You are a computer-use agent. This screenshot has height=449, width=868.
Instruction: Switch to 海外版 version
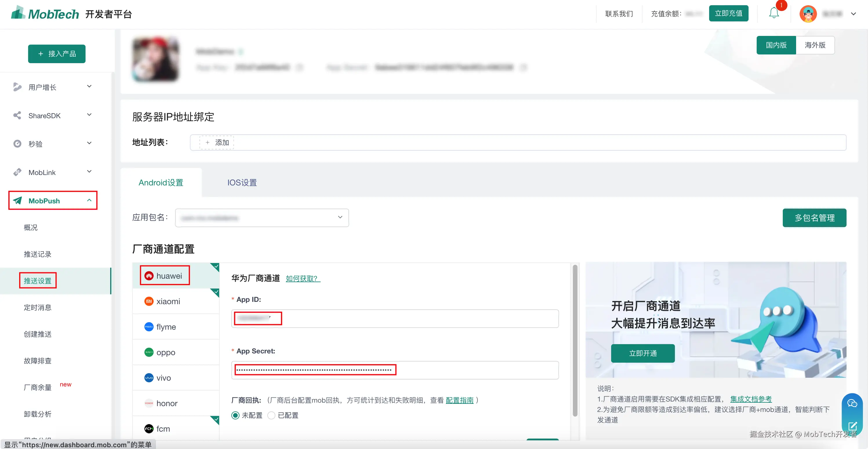(x=815, y=45)
